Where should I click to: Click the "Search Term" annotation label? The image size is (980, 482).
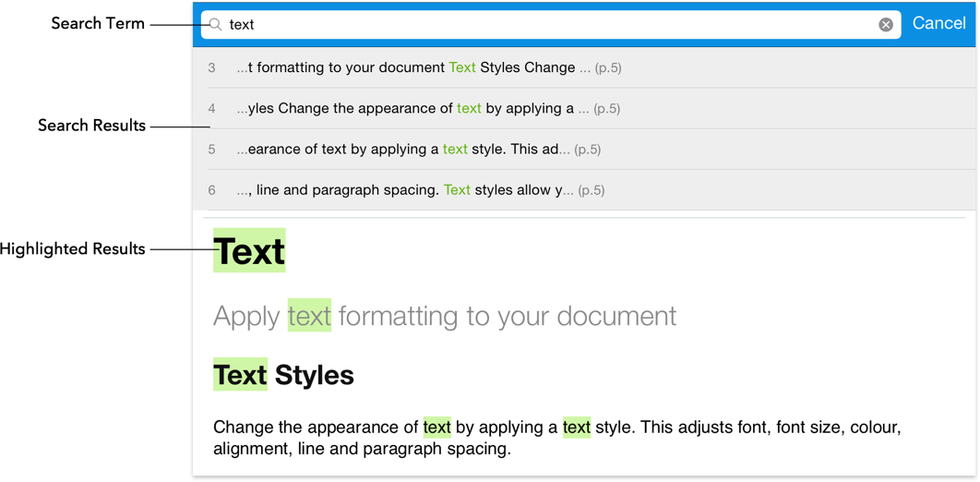[x=98, y=24]
